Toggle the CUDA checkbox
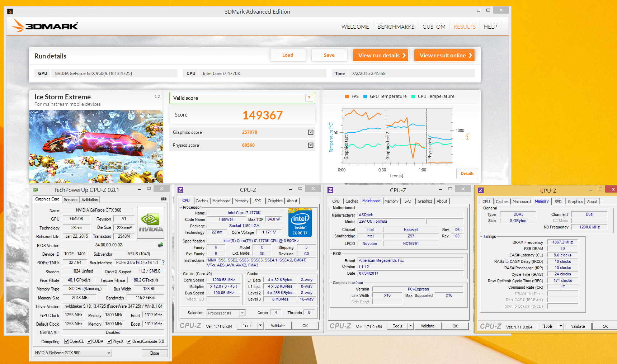 [89, 341]
